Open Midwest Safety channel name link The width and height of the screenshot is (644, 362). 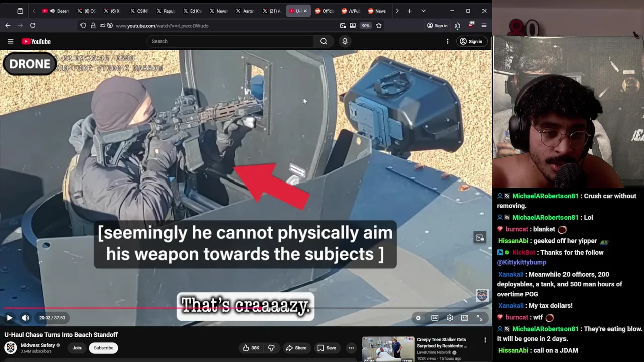pos(38,345)
